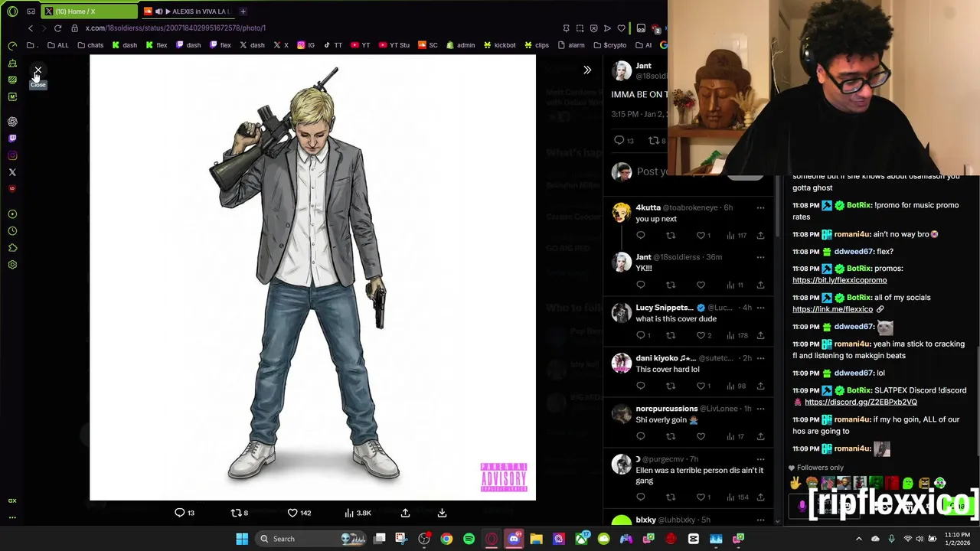Open more options on purgecmv reply
The height and width of the screenshot is (551, 980).
point(760,459)
